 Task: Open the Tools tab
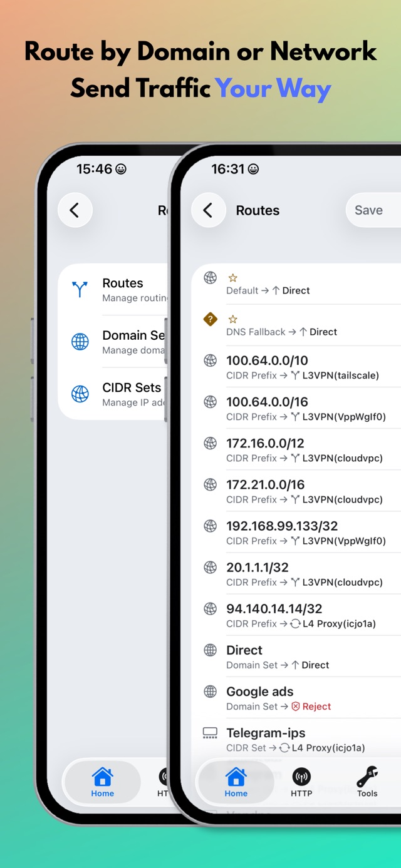(367, 782)
